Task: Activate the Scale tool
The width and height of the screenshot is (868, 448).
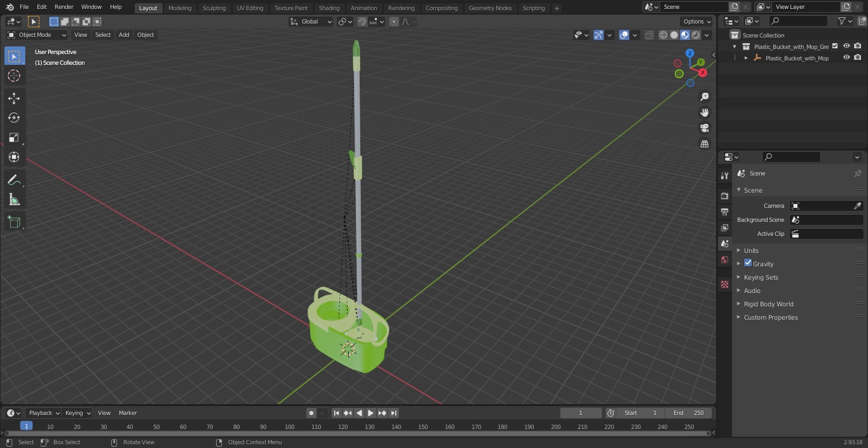Action: pyautogui.click(x=14, y=137)
